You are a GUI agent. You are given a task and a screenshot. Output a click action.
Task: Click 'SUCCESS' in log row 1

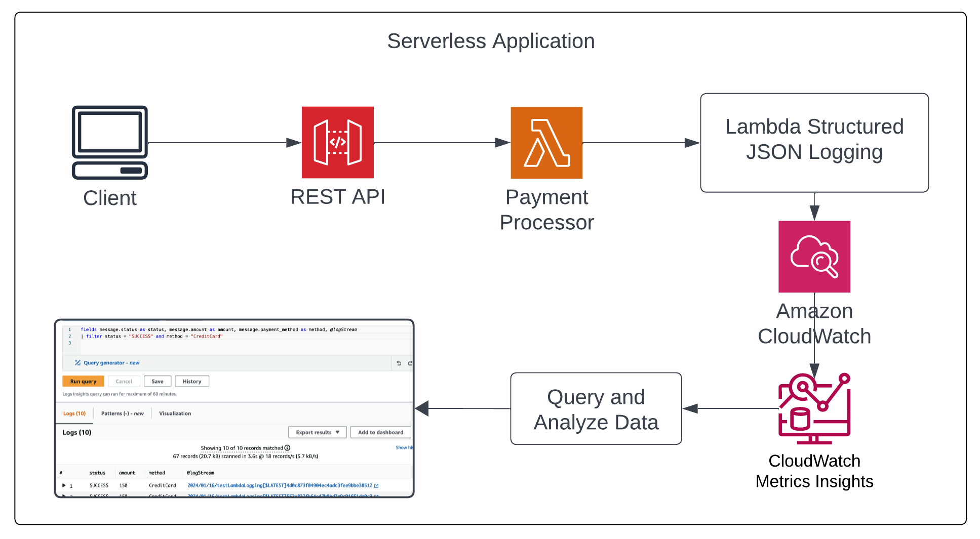(x=99, y=485)
